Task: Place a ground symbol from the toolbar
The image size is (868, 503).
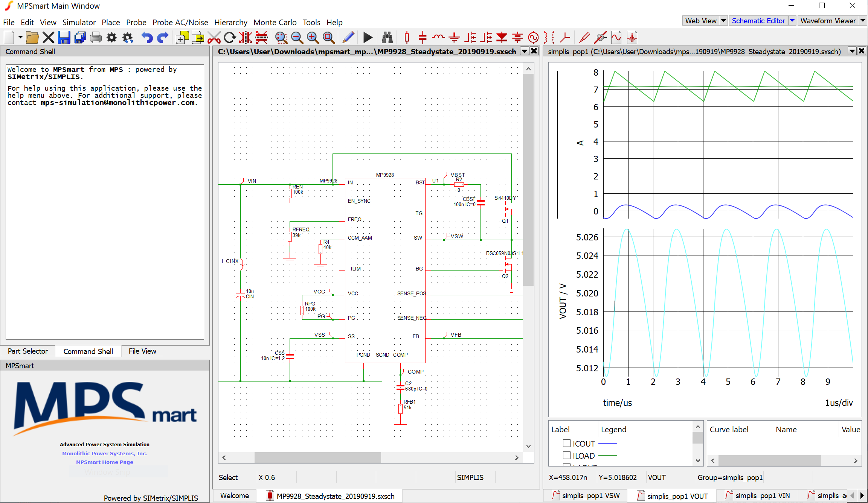Action: coord(455,38)
